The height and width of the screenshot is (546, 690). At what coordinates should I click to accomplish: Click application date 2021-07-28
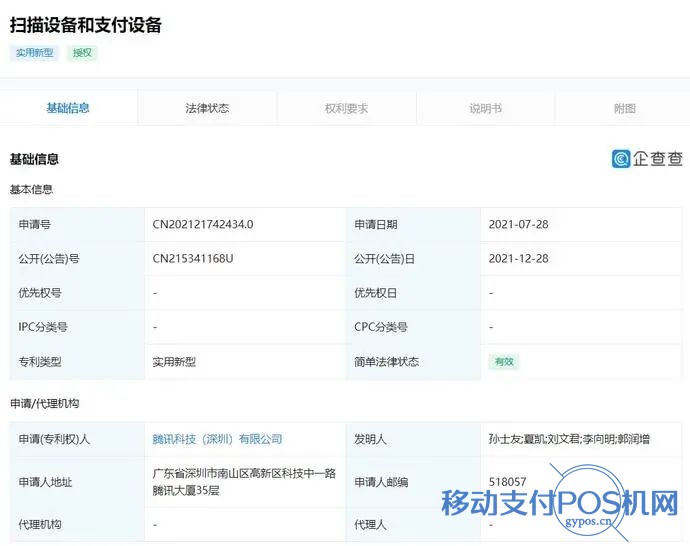click(x=518, y=224)
